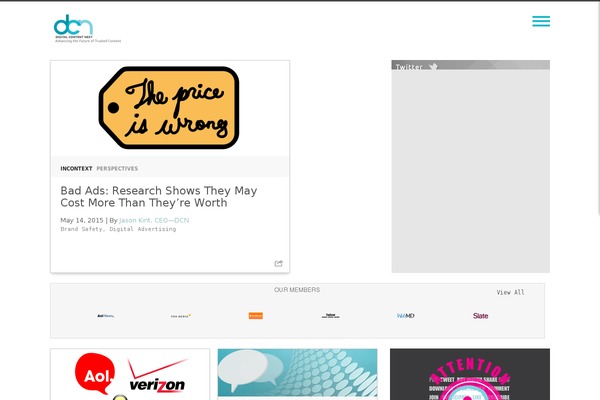Open the WebMD member logo
This screenshot has width=600, height=400.
[406, 316]
